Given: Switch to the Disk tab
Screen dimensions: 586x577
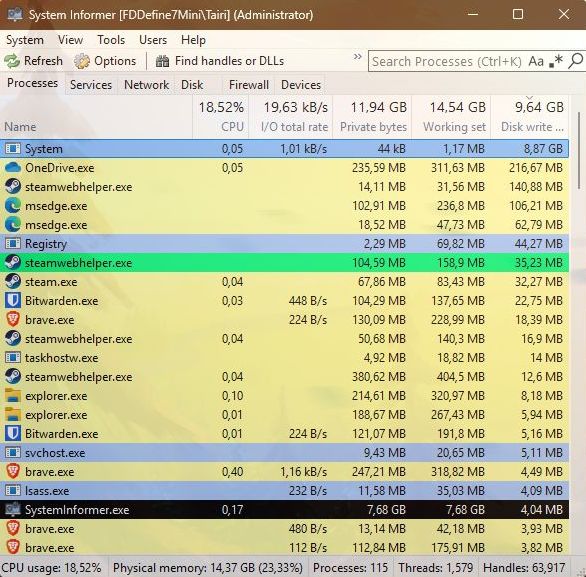Looking at the screenshot, I should click(x=192, y=85).
